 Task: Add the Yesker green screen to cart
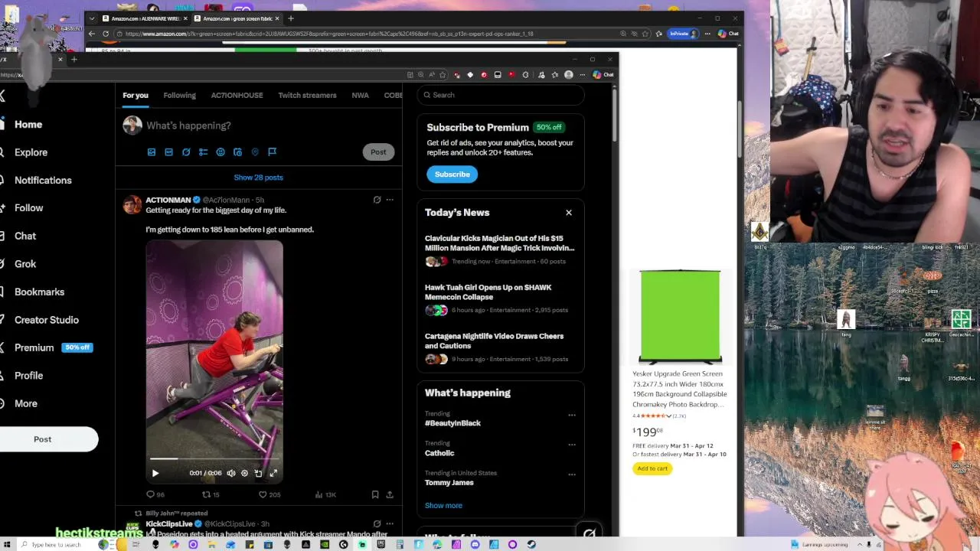click(652, 468)
